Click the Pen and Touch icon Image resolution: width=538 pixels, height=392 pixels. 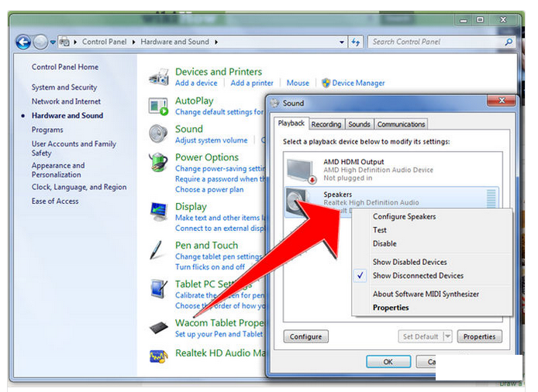pyautogui.click(x=157, y=249)
